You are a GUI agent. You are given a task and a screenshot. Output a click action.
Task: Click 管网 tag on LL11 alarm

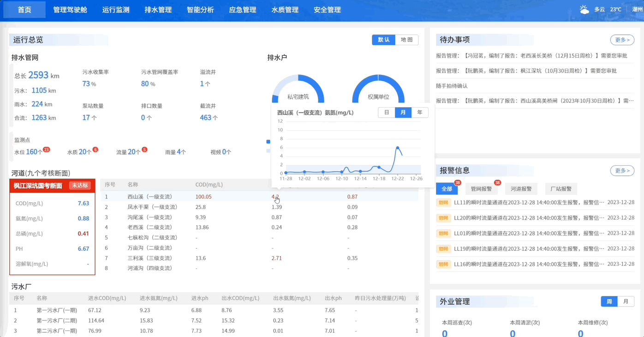click(443, 202)
